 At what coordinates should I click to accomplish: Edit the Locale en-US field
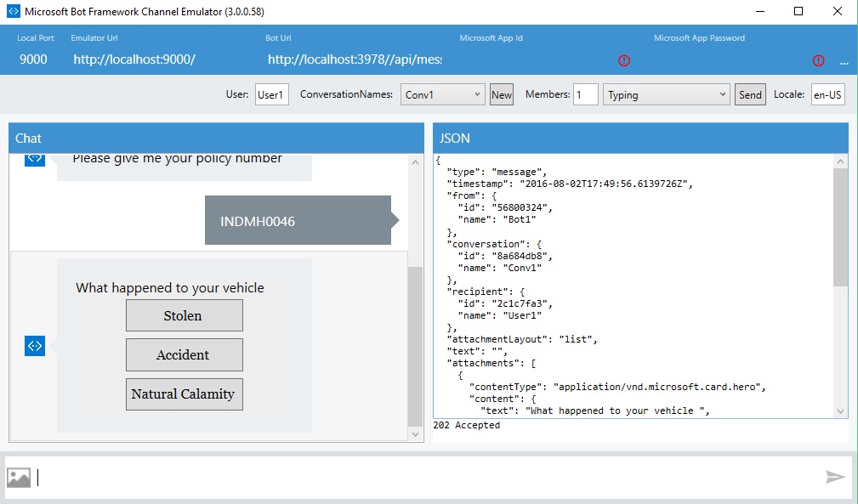click(x=827, y=94)
